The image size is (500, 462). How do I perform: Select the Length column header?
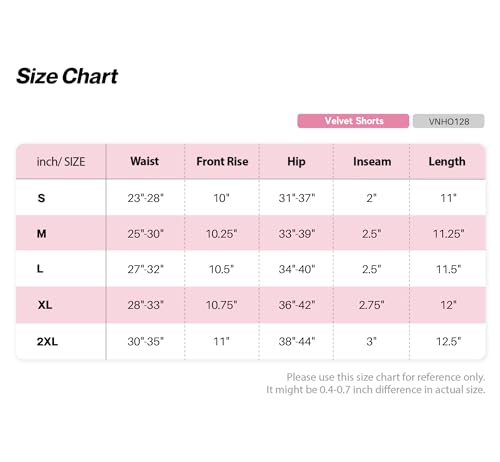coord(447,161)
